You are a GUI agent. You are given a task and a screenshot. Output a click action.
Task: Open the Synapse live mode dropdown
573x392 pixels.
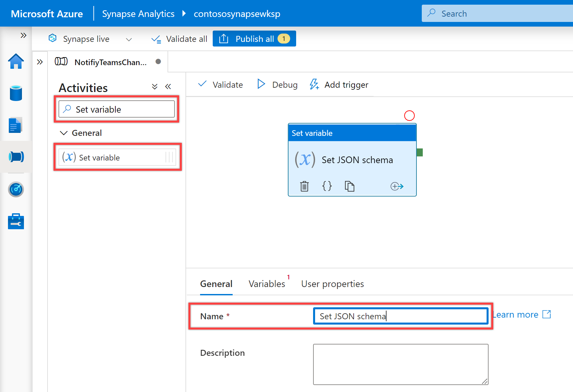(x=129, y=39)
